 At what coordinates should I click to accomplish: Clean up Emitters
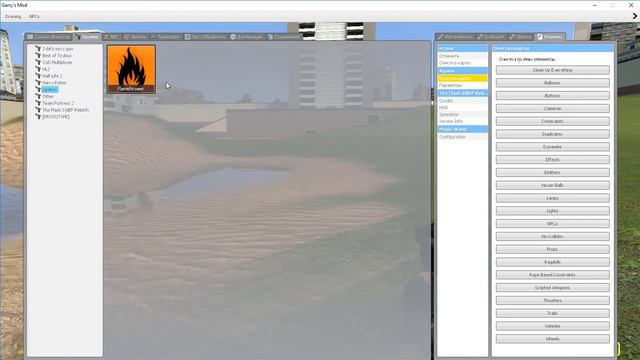(x=553, y=172)
